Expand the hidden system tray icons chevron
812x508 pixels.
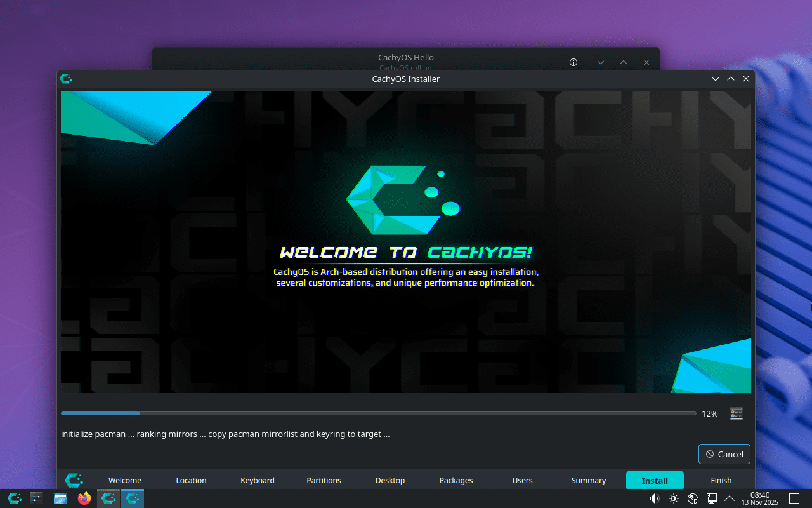click(730, 498)
